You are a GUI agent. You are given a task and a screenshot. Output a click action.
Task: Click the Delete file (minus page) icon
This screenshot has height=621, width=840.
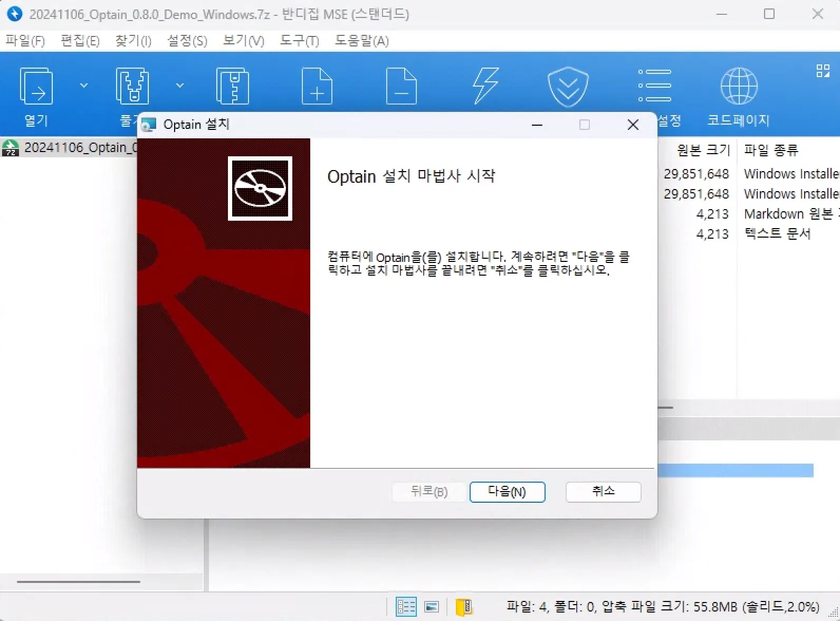coord(401,87)
